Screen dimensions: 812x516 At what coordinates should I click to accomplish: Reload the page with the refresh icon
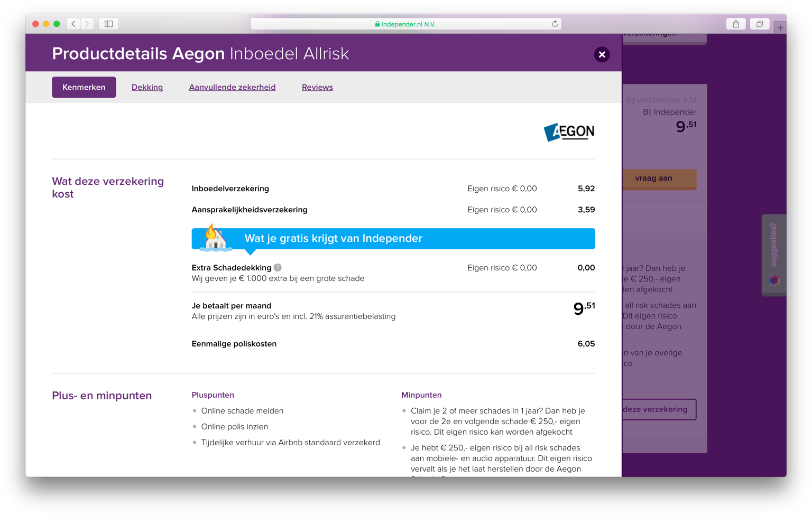tap(555, 24)
